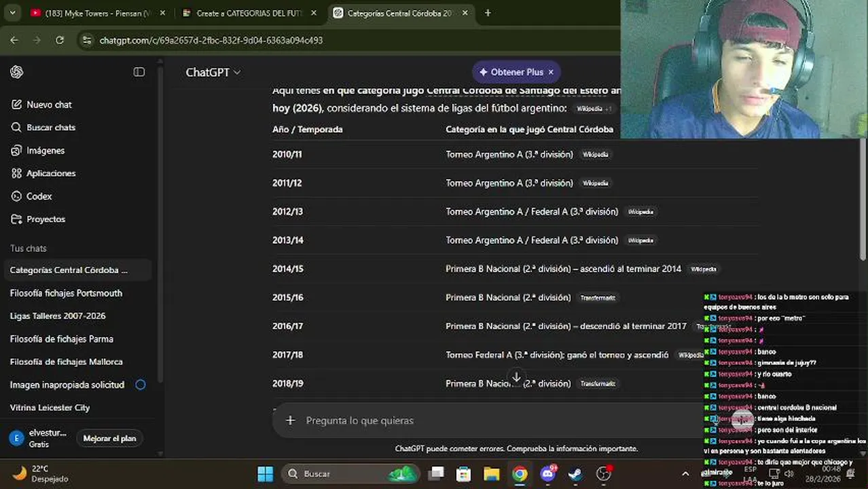The width and height of the screenshot is (868, 489).
Task: Open Steam from the taskbar
Action: (575, 473)
